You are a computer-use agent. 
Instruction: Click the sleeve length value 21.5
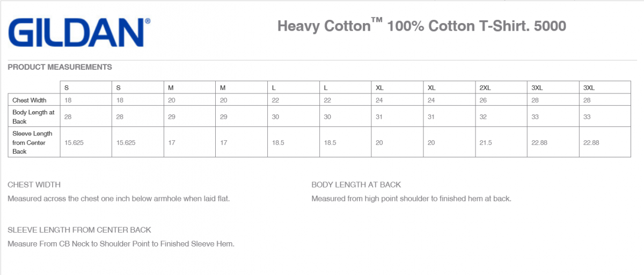[x=486, y=142]
